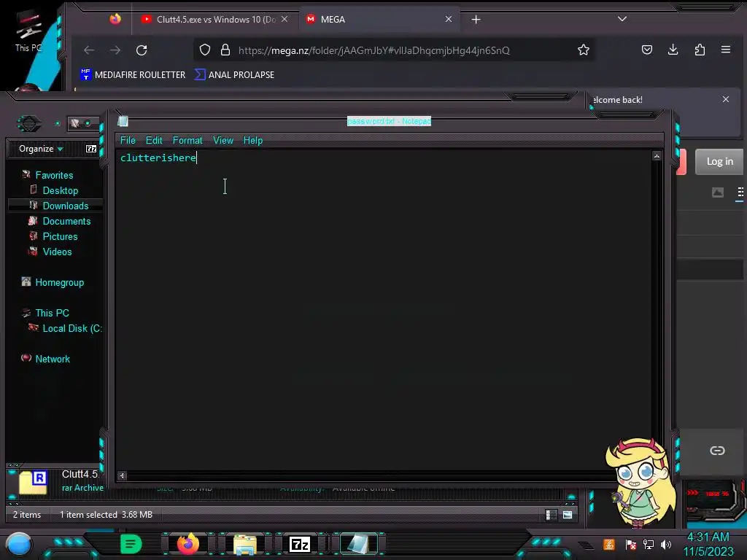Image resolution: width=747 pixels, height=560 pixels.
Task: Click the network tray icon
Action: (x=649, y=544)
